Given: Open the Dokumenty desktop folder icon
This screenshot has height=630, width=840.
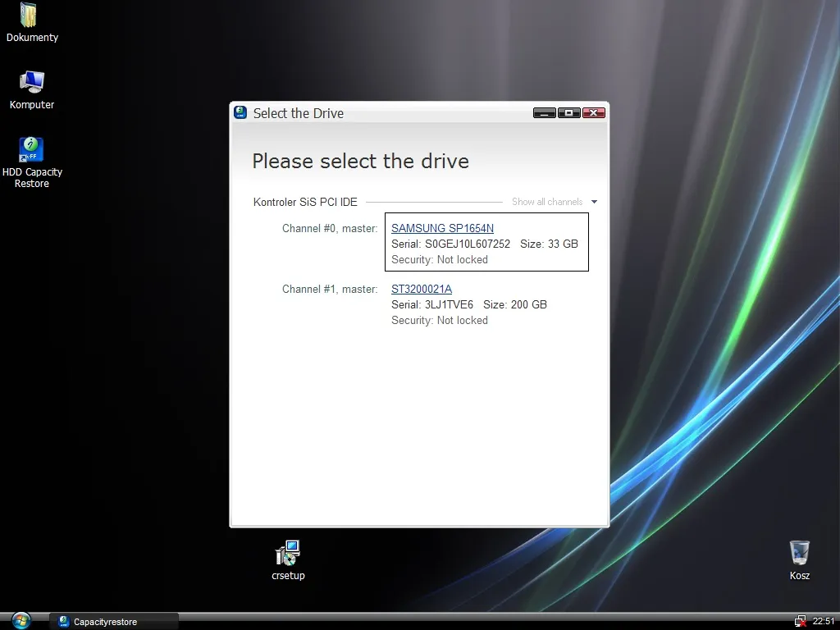Looking at the screenshot, I should (x=31, y=16).
